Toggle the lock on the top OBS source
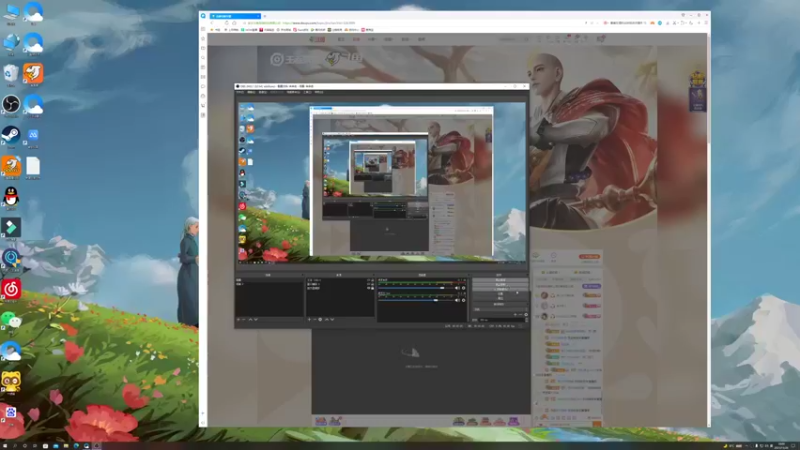800x450 pixels. point(372,280)
